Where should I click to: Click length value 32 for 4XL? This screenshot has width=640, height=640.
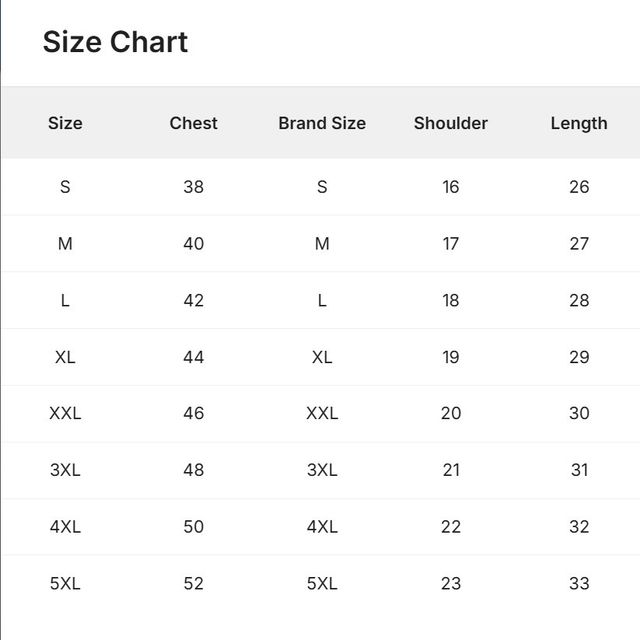click(579, 527)
